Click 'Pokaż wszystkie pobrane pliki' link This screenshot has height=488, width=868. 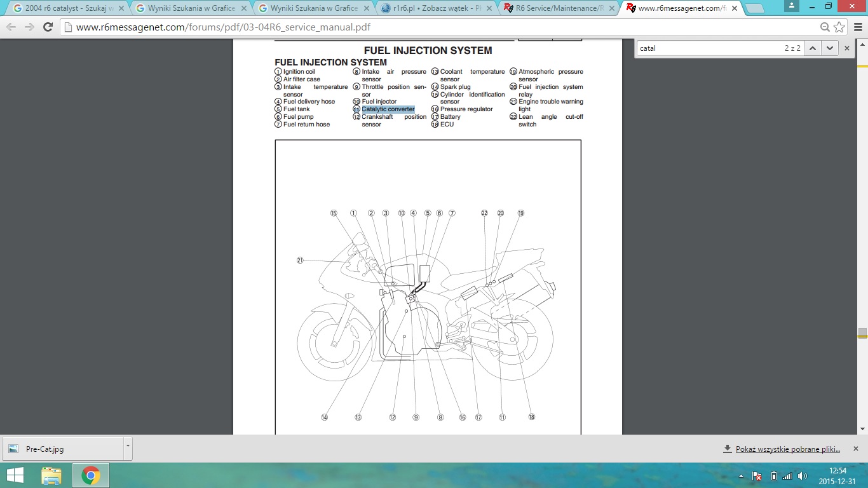tap(787, 449)
